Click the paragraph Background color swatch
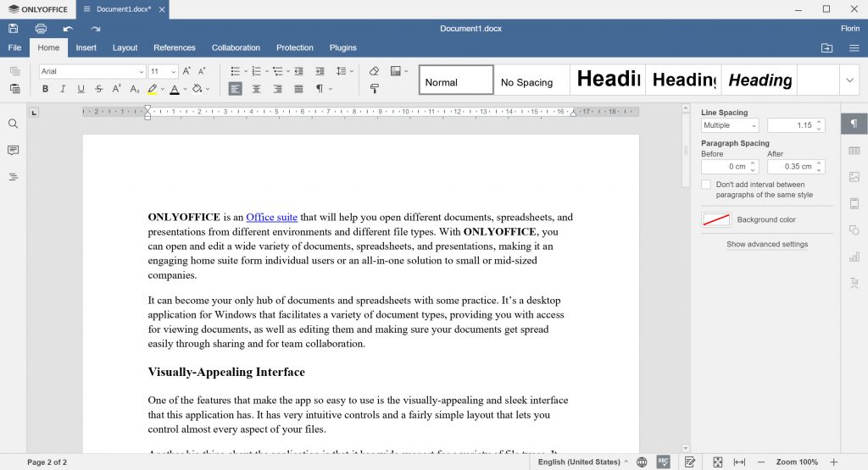 point(716,219)
